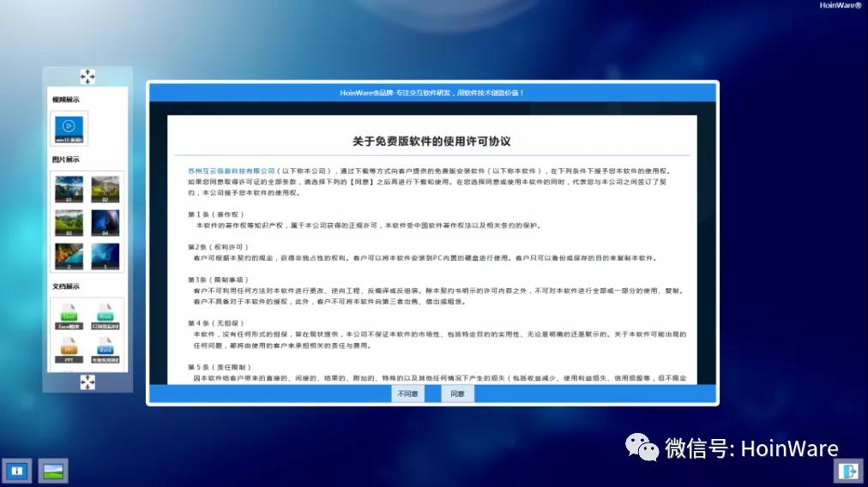Open image thumbnail 03

[x=69, y=222]
